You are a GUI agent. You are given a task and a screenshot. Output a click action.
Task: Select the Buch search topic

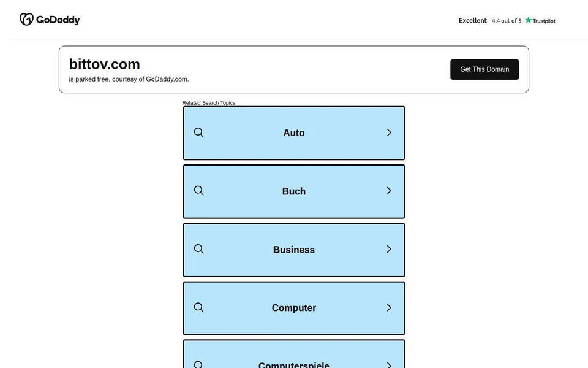point(294,191)
